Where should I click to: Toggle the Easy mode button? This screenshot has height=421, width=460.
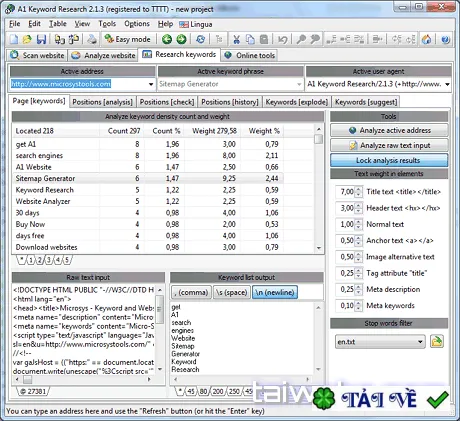128,39
